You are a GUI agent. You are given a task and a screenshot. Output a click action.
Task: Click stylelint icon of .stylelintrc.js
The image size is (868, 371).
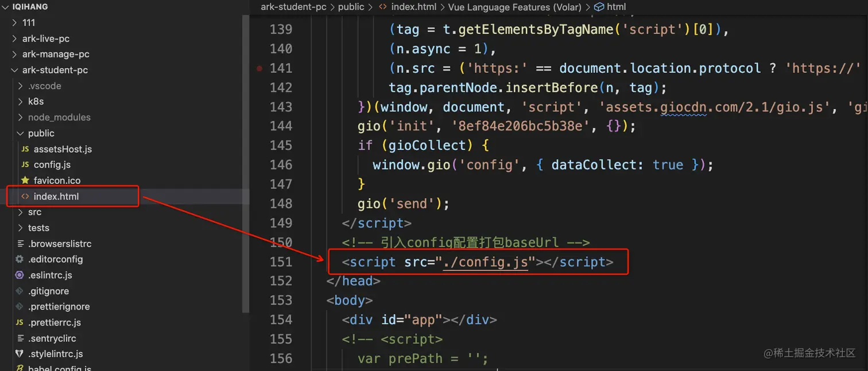[x=20, y=354]
